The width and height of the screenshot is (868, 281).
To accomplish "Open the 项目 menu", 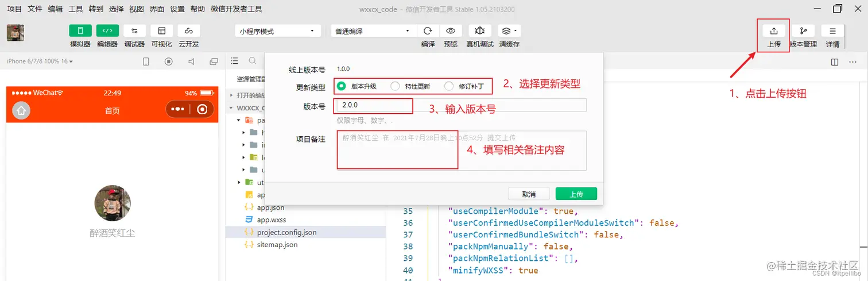I will pos(14,9).
